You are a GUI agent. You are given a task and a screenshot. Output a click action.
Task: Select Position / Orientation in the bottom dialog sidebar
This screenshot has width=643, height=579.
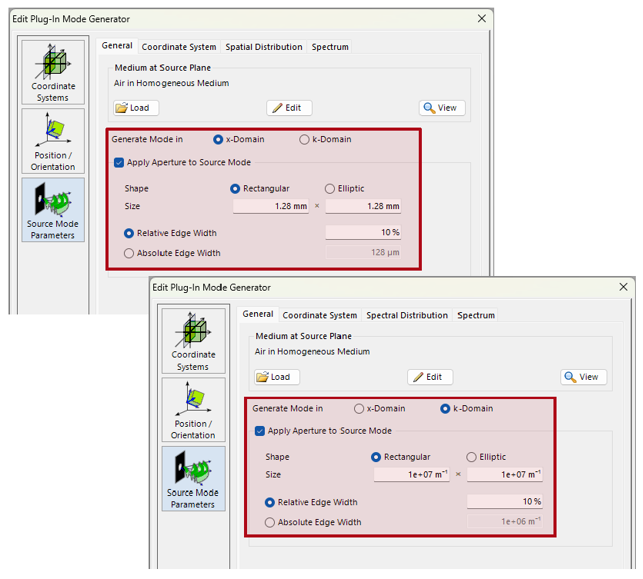pos(193,410)
